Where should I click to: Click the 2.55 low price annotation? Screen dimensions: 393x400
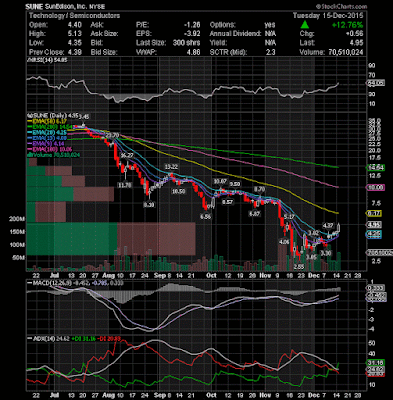(x=299, y=267)
